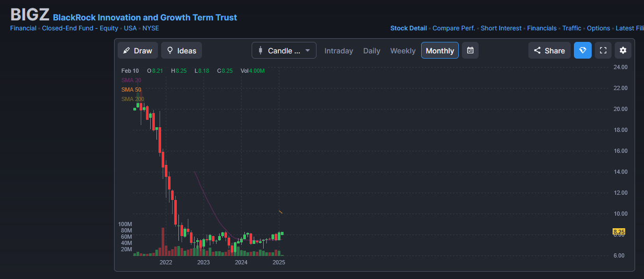Select the Monthly timeframe tab
Screen dimensions: 644x279
(x=440, y=51)
